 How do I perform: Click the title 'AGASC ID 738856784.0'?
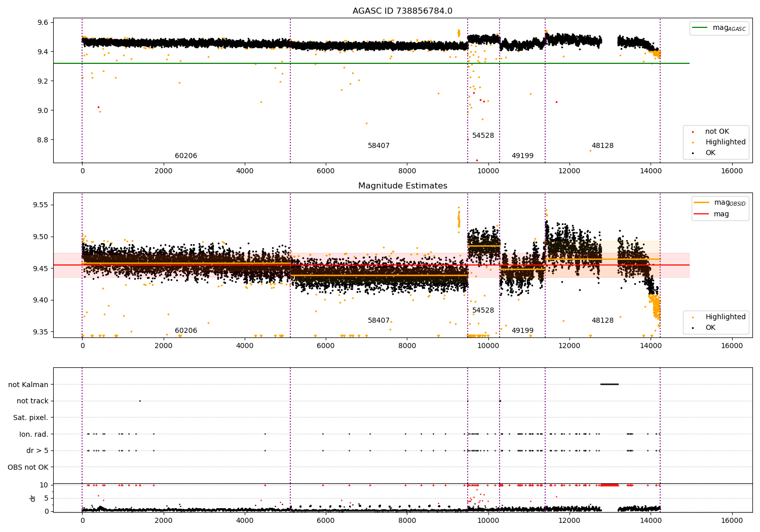pos(402,11)
